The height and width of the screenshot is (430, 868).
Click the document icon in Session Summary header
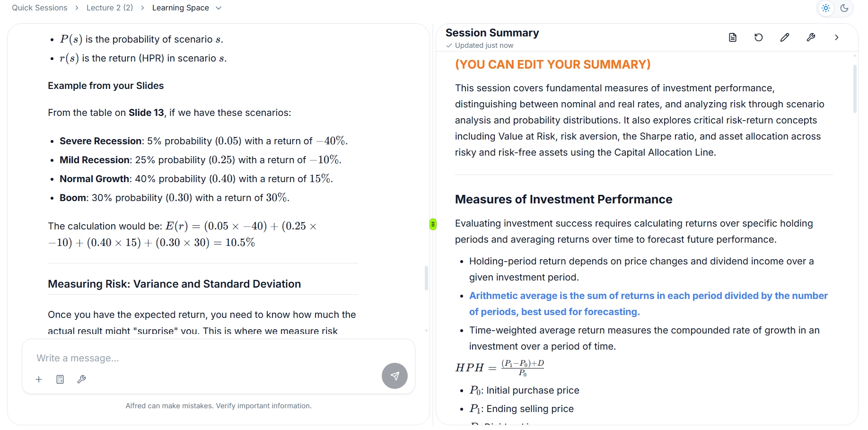[x=733, y=37]
